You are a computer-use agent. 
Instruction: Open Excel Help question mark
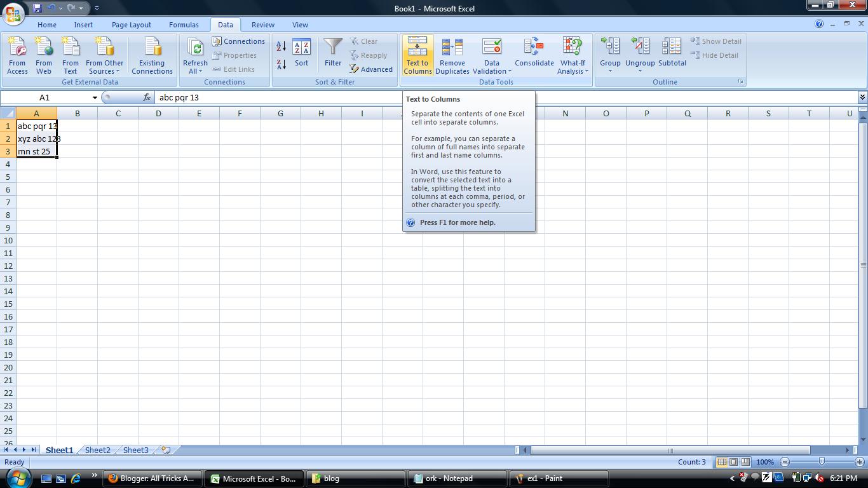[x=819, y=25]
